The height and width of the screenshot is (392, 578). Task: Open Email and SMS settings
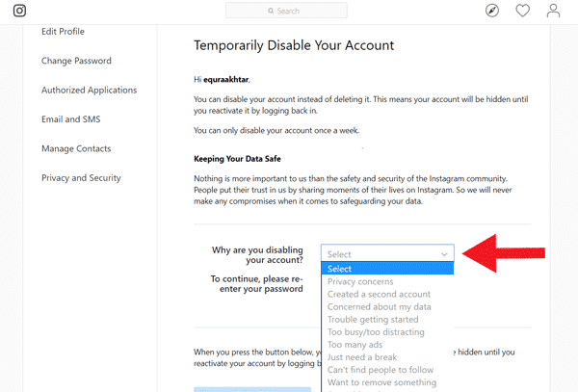[x=70, y=119]
